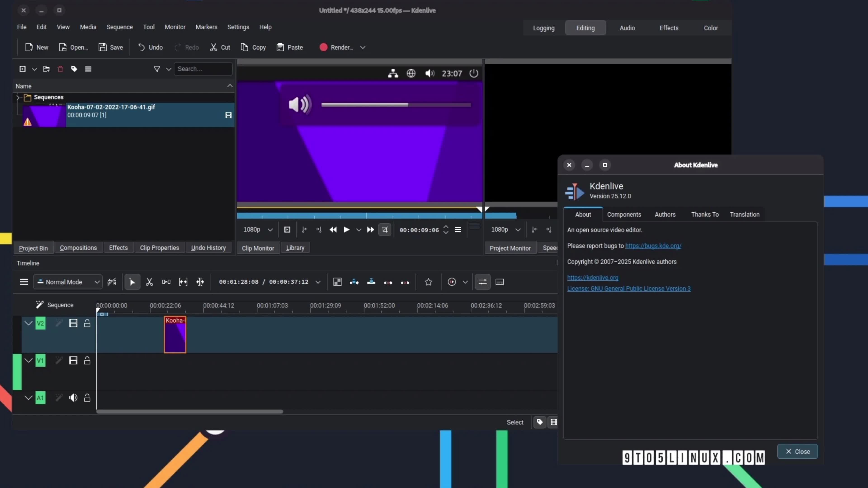868x488 pixels.
Task: Delete selected clip with trash icon
Action: pos(60,69)
